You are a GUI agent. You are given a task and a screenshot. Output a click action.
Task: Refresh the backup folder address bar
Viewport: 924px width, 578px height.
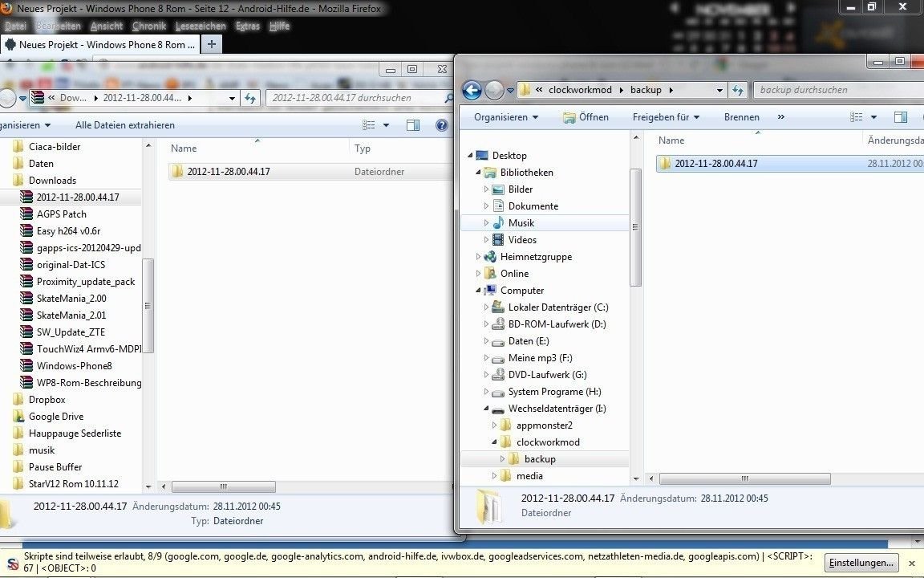click(x=738, y=90)
